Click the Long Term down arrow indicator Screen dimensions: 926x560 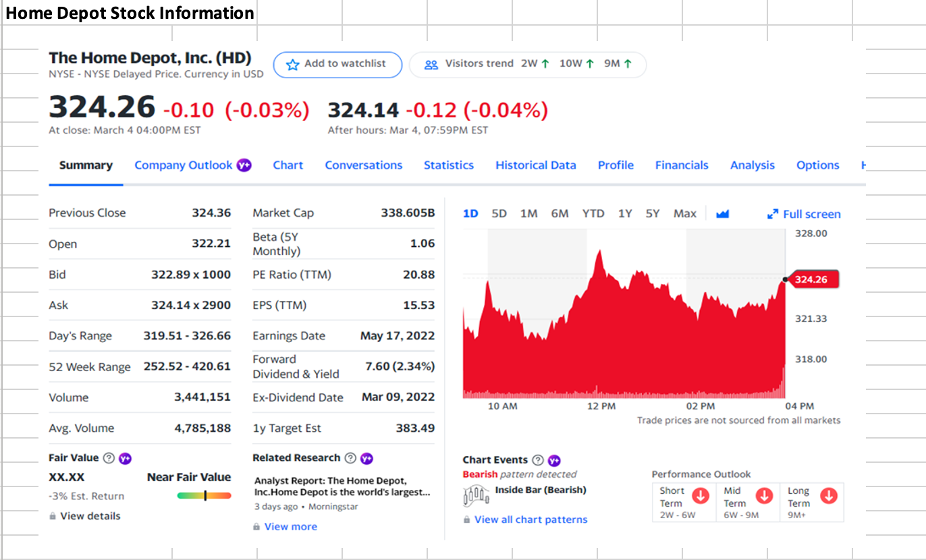828,496
